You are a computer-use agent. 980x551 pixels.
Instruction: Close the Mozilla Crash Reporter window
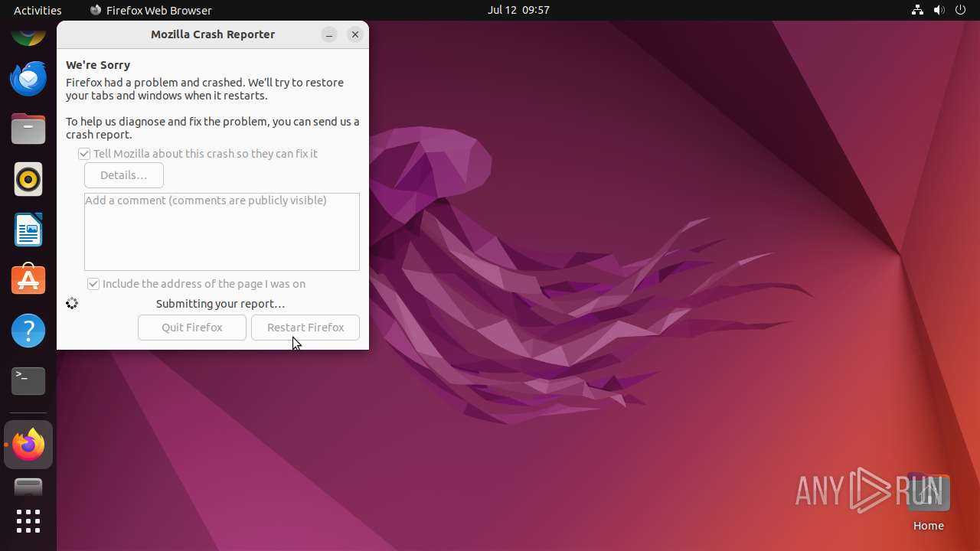(x=355, y=34)
